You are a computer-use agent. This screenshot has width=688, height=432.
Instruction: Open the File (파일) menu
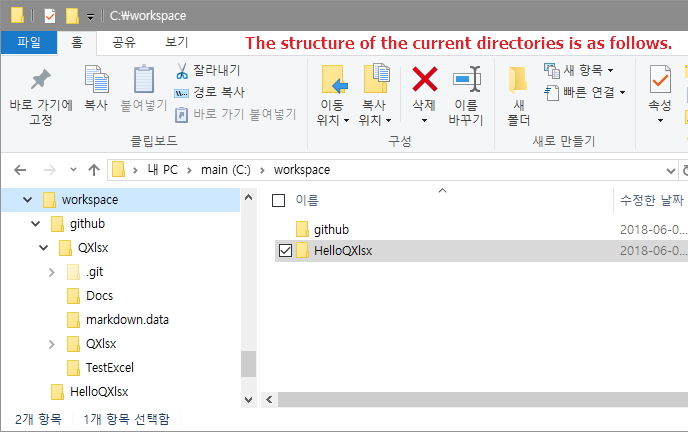click(x=28, y=42)
